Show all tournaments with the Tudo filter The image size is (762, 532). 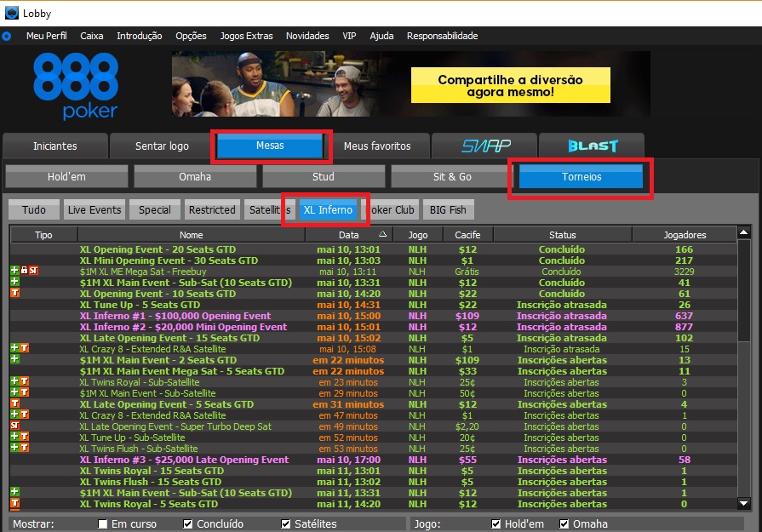(x=34, y=210)
